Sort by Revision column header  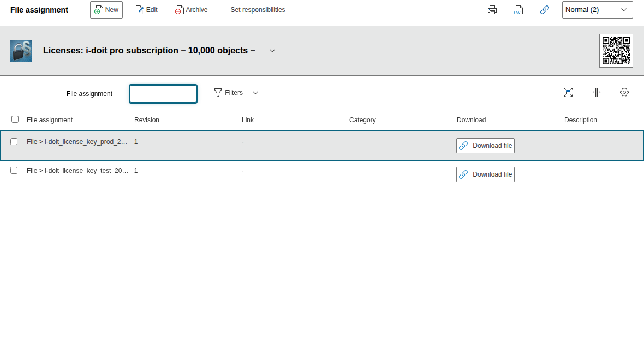coord(147,120)
